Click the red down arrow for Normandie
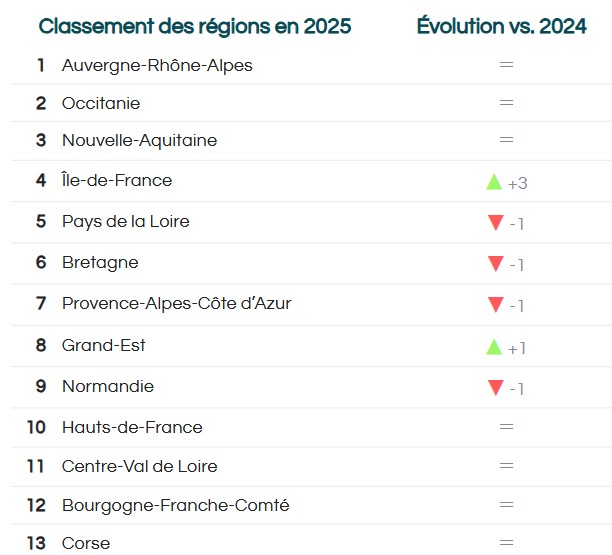The width and height of the screenshot is (612, 555). point(496,388)
